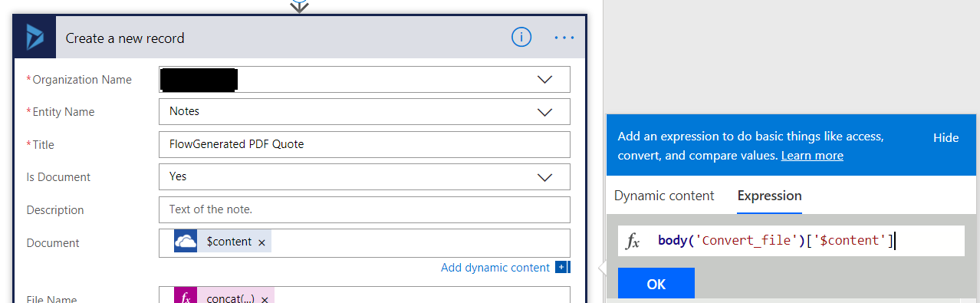The image size is (980, 303).
Task: Click the Description input field
Action: pyautogui.click(x=364, y=209)
